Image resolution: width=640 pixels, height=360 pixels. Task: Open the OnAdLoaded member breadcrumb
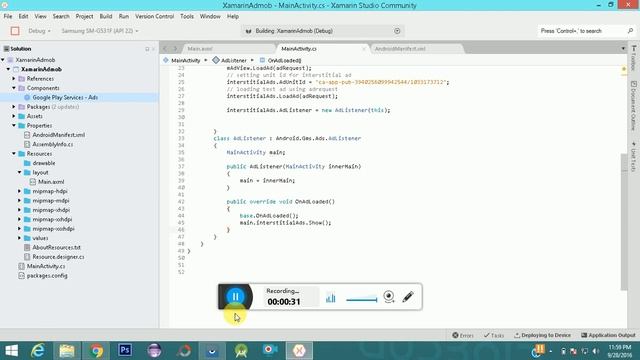pos(281,60)
